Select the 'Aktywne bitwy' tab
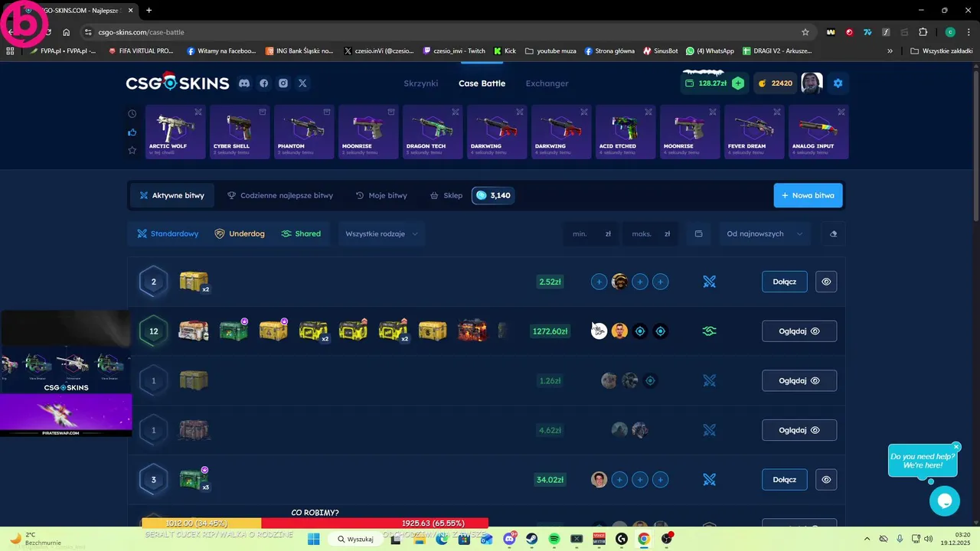This screenshot has height=551, width=980. pyautogui.click(x=171, y=195)
